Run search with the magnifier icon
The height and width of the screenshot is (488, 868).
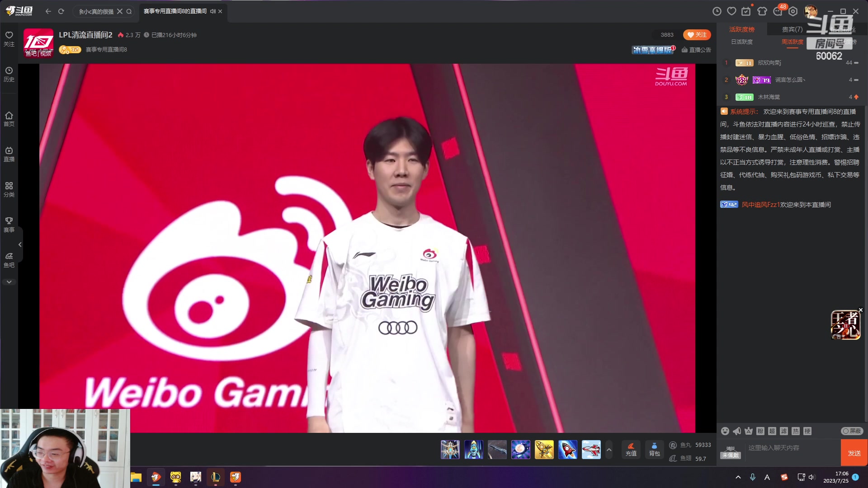129,11
